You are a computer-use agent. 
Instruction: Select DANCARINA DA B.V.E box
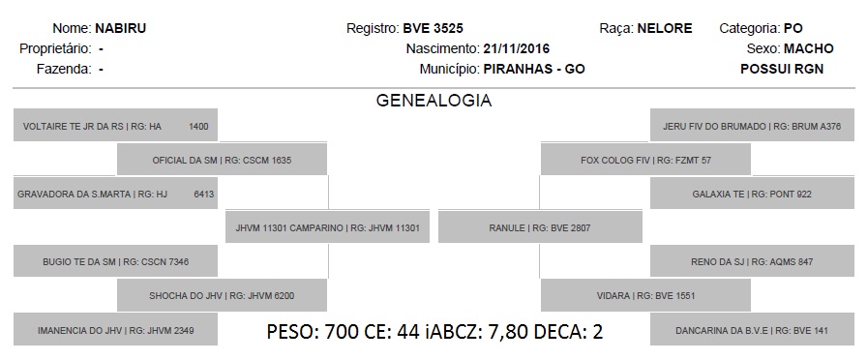tap(752, 330)
